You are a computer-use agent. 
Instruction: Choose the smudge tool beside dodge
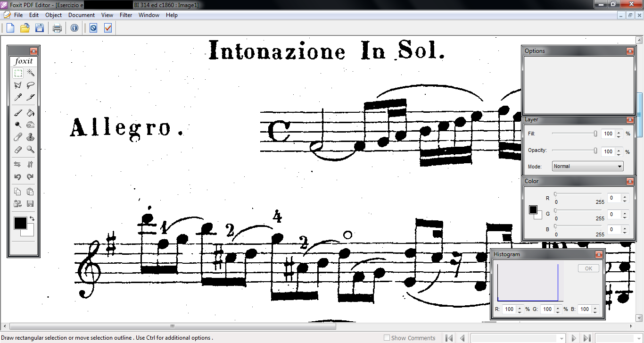point(30,125)
